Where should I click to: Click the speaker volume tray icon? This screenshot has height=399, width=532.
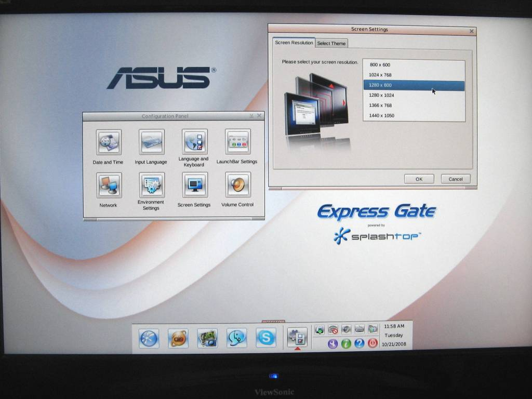pyautogui.click(x=346, y=329)
